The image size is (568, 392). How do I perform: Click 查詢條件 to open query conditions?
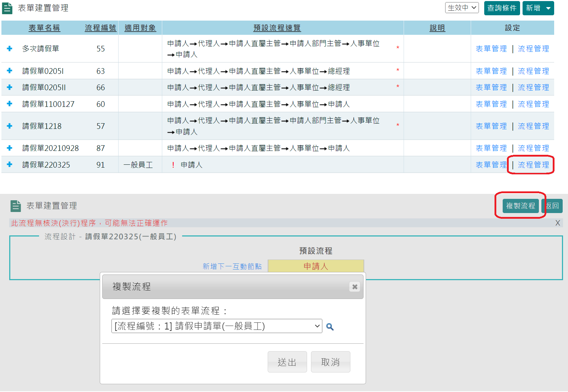point(502,8)
